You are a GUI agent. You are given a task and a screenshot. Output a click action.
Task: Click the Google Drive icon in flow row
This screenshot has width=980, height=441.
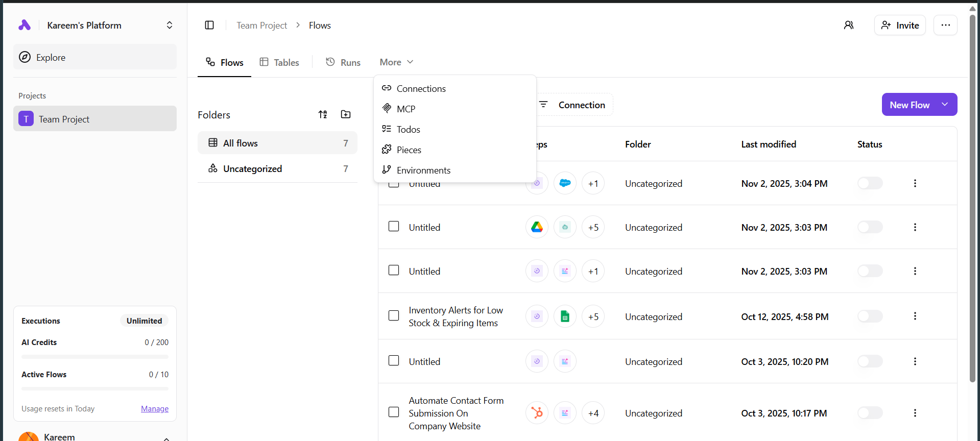coord(537,227)
